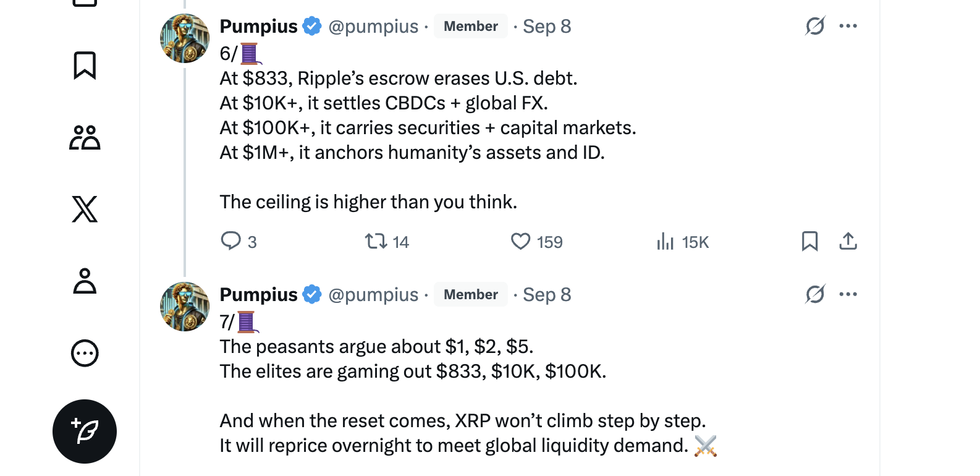Click the Member badge on 6/ post

coord(470,27)
